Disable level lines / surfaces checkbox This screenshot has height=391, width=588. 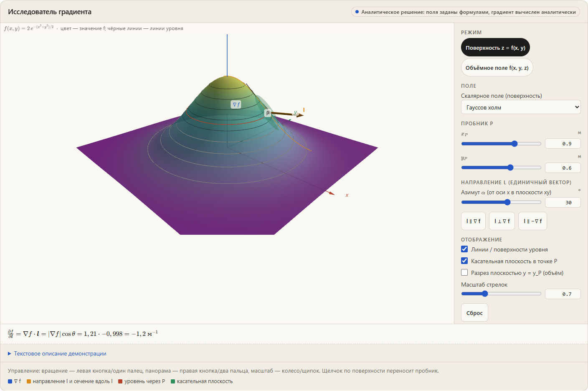coord(464,249)
